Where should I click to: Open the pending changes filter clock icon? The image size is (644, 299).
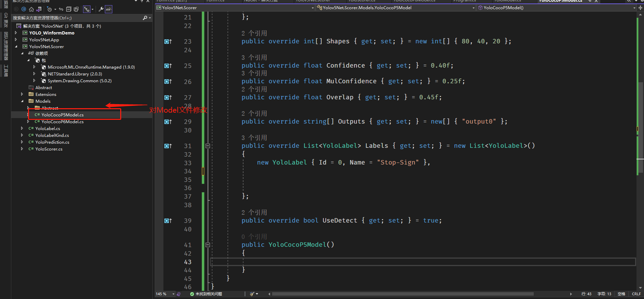pos(49,9)
